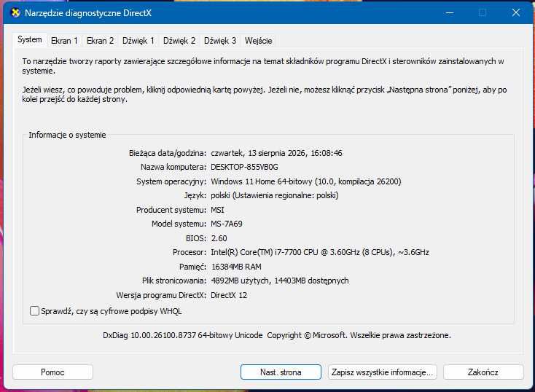Click the Procesor label
The image size is (535, 392).
click(x=190, y=252)
